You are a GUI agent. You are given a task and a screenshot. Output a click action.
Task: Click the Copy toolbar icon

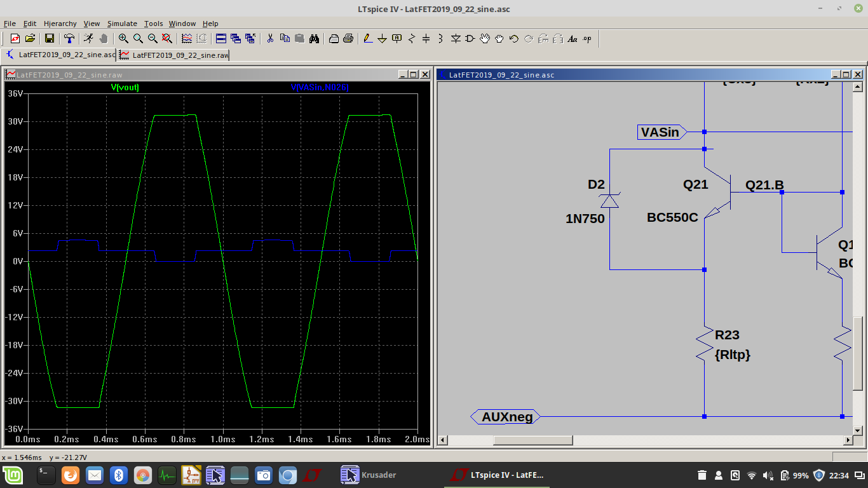point(285,39)
